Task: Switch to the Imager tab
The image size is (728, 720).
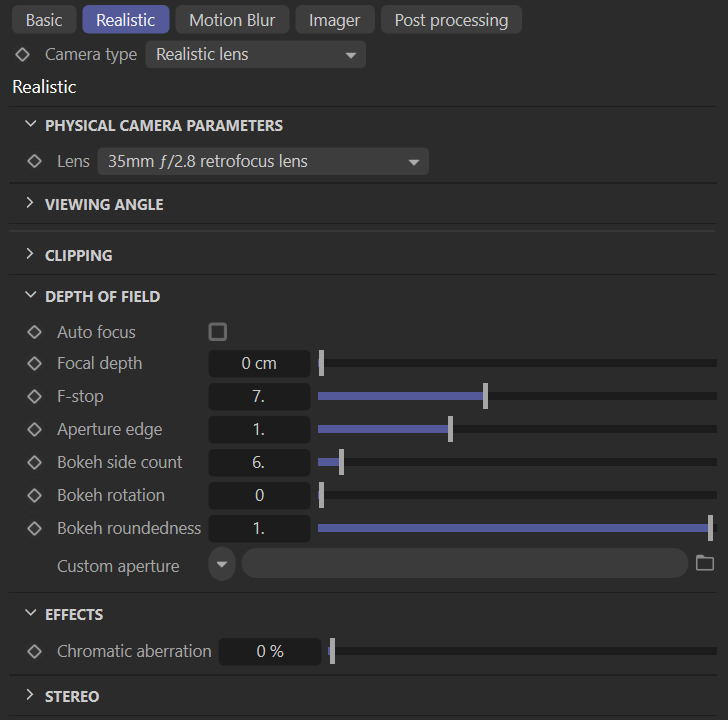Action: [335, 20]
